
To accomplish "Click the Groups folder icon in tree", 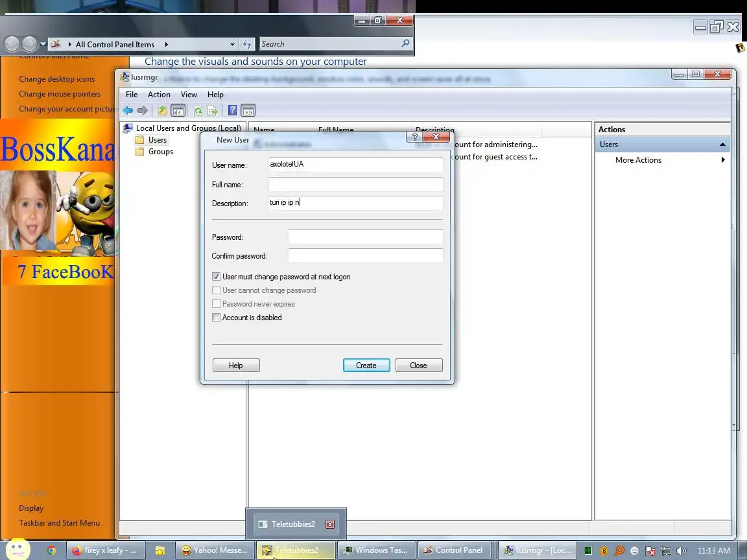I will (x=139, y=152).
